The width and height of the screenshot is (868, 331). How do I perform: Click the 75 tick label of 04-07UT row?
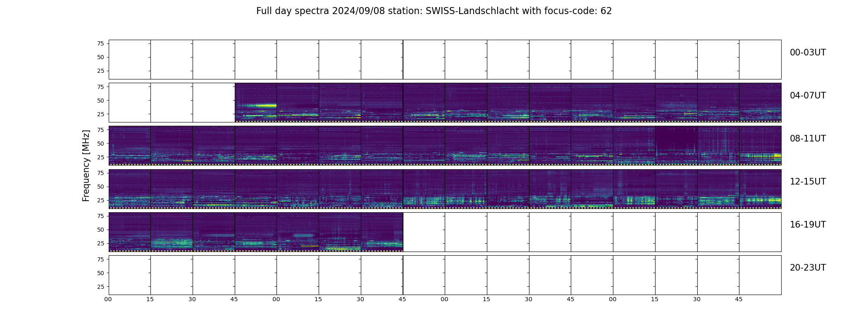tap(100, 86)
